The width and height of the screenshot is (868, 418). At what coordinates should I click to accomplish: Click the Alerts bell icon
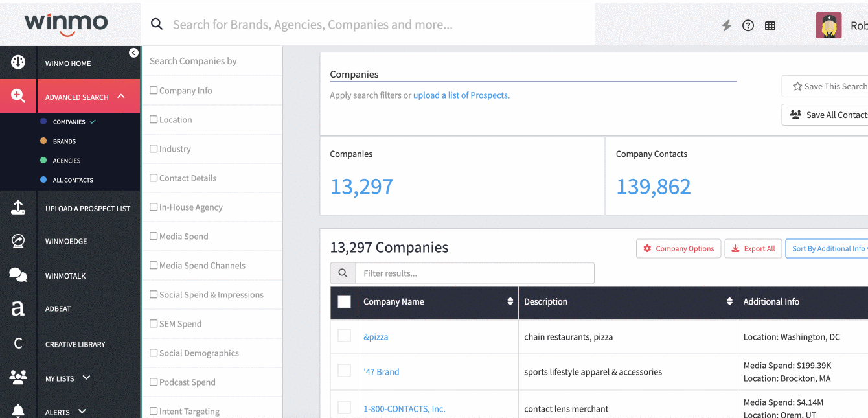pos(18,411)
